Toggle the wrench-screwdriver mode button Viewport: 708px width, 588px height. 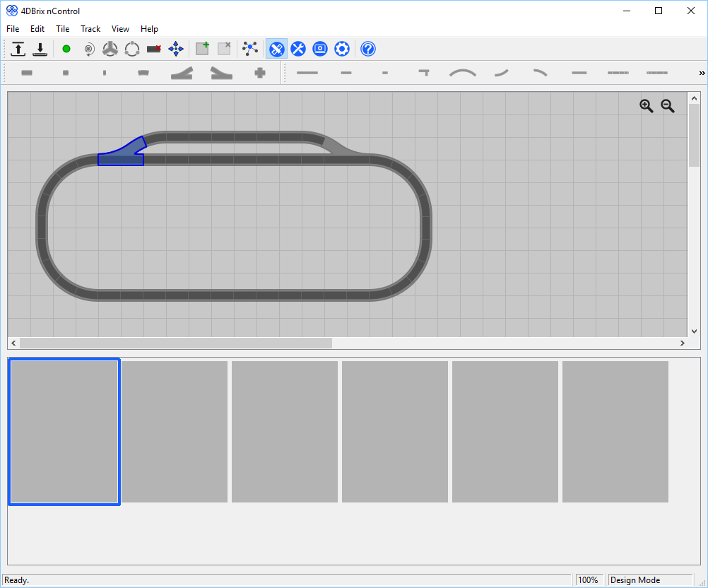click(298, 49)
